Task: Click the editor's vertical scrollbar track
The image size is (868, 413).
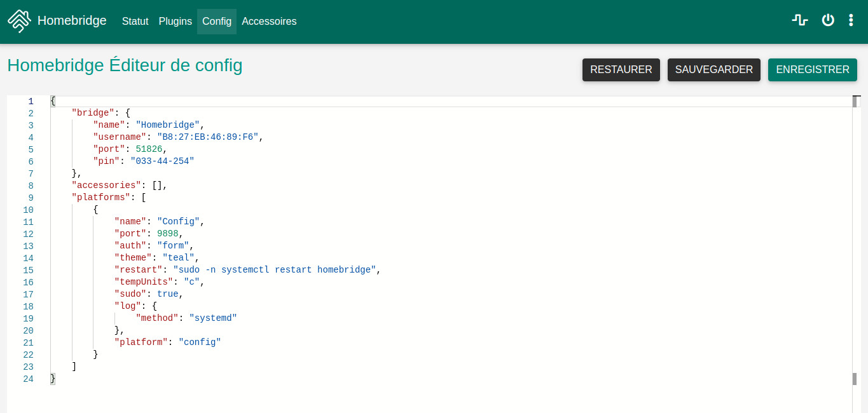Action: (855, 241)
